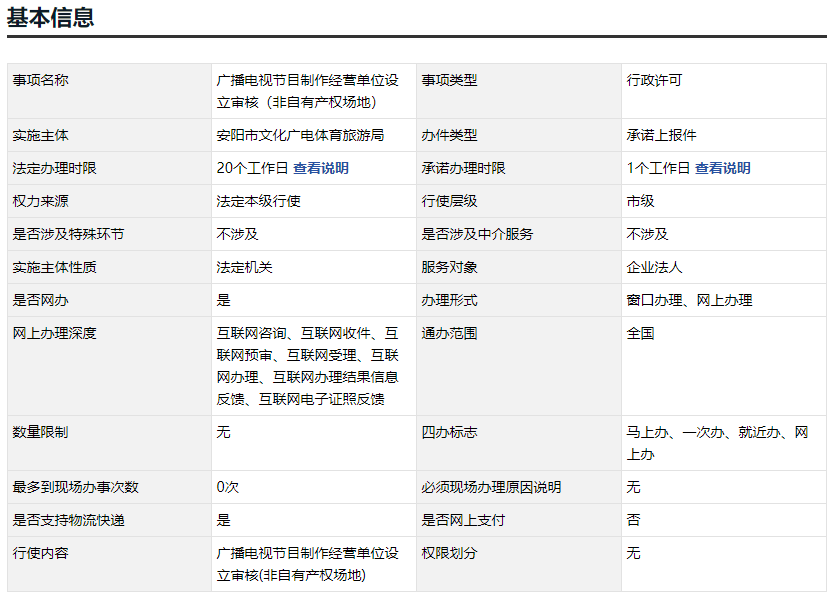This screenshot has width=837, height=594.
Task: Click 查看说明 link beside 20个工作日
Action: point(320,168)
